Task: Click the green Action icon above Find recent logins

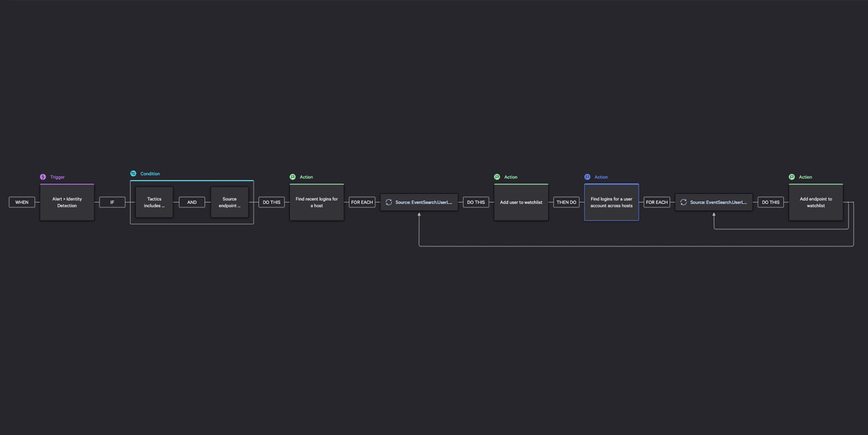Action: (x=293, y=177)
